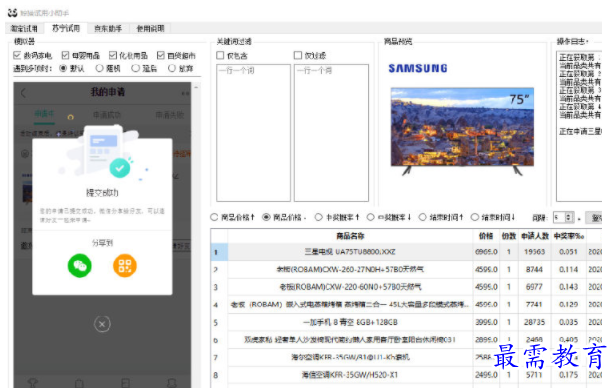Share via the green WeChat icon

tap(80, 266)
